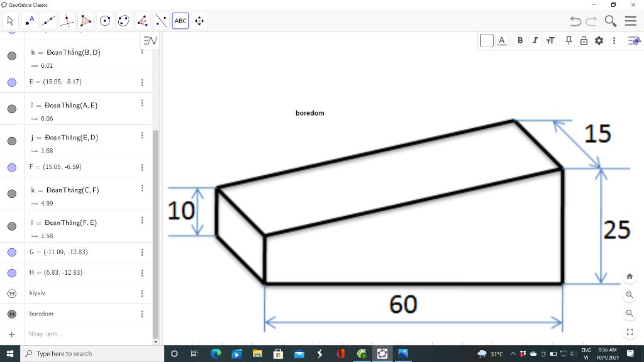Open options menu for boredom row
The height and width of the screenshot is (362, 644).
(142, 314)
